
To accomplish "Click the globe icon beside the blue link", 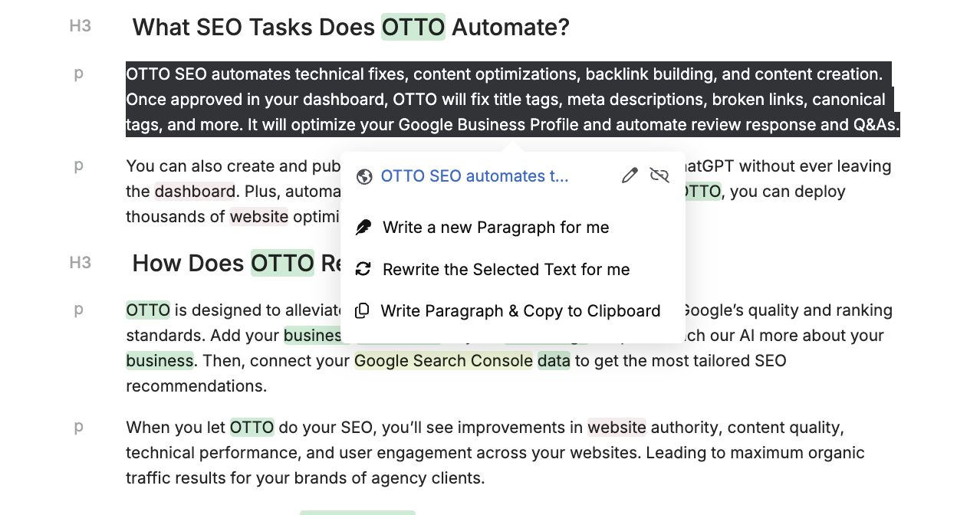I will pos(364,175).
